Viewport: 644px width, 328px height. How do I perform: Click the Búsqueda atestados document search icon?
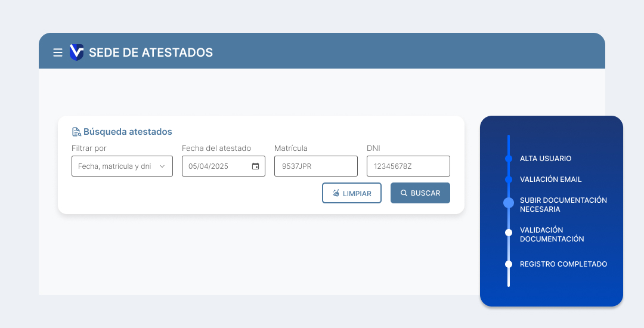coord(76,132)
